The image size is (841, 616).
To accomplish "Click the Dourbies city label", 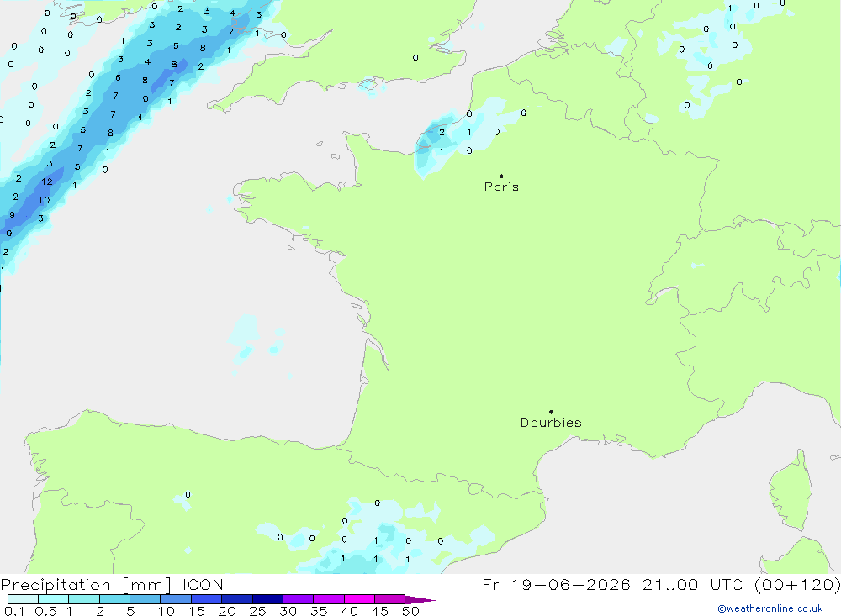I will (x=551, y=423).
